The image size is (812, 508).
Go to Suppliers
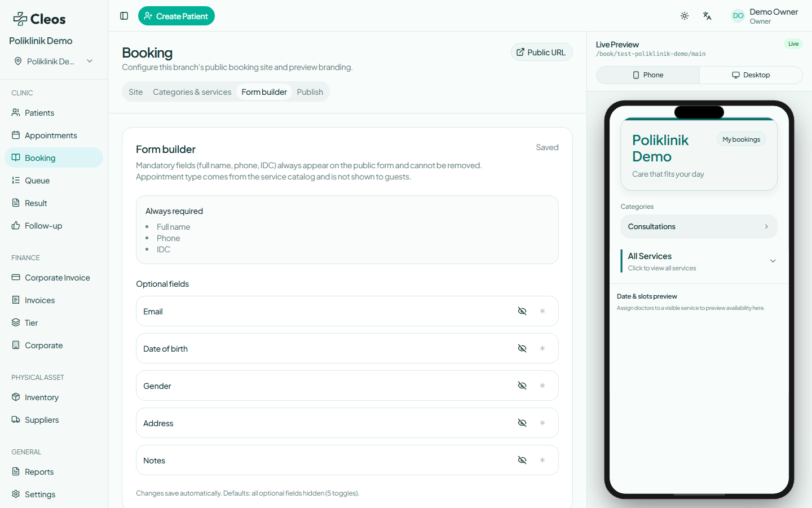click(x=54, y=420)
